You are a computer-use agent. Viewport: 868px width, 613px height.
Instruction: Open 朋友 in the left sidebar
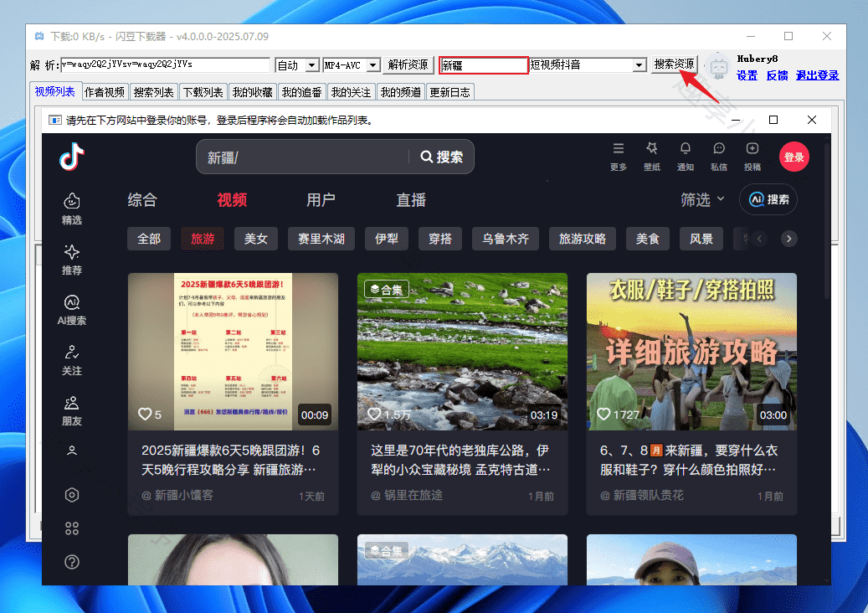pos(72,410)
